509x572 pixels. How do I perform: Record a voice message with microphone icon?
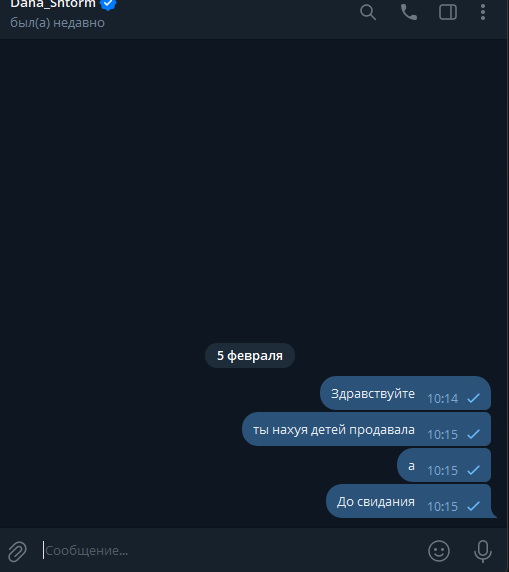[x=483, y=551]
